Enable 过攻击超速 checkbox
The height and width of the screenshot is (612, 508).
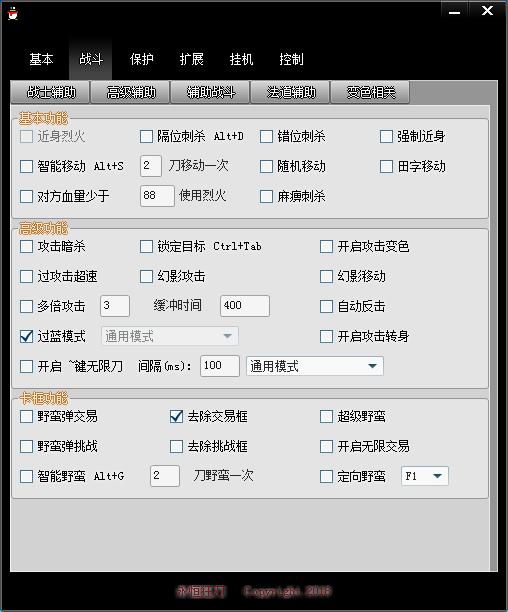pos(27,277)
